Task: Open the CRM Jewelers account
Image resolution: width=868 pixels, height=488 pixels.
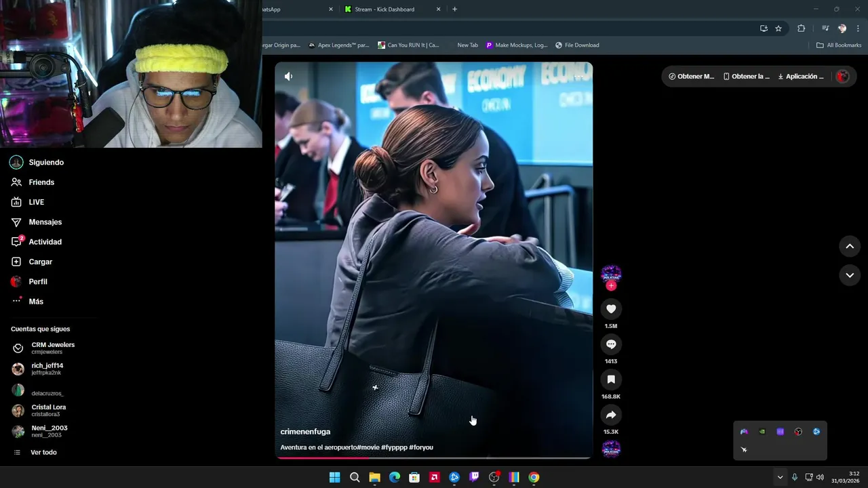Action: coord(43,348)
